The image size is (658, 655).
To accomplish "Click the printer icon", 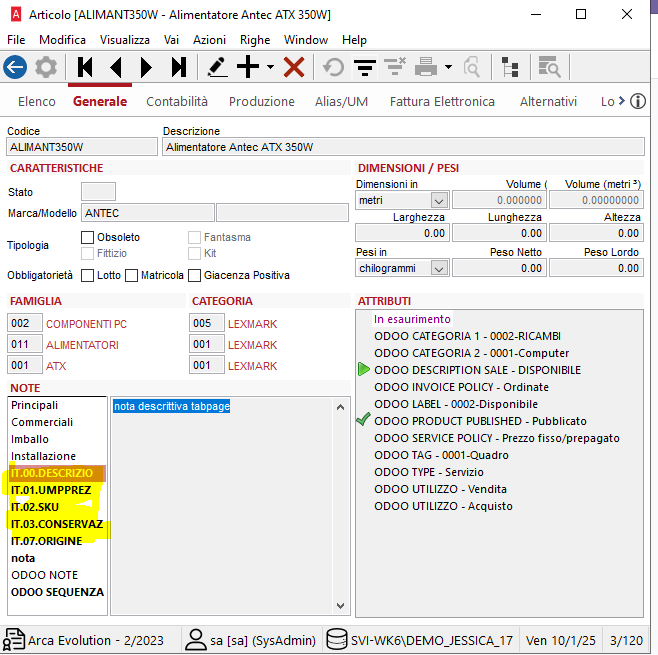I will 426,67.
